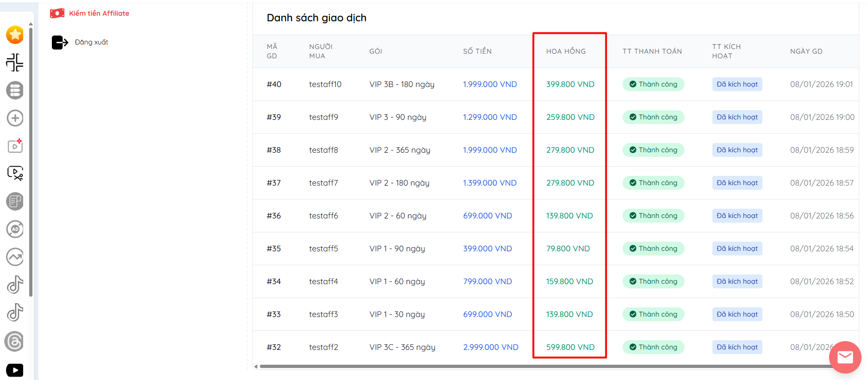The height and width of the screenshot is (380, 868).
Task: Click Đăng xuất to log out
Action: click(x=91, y=42)
